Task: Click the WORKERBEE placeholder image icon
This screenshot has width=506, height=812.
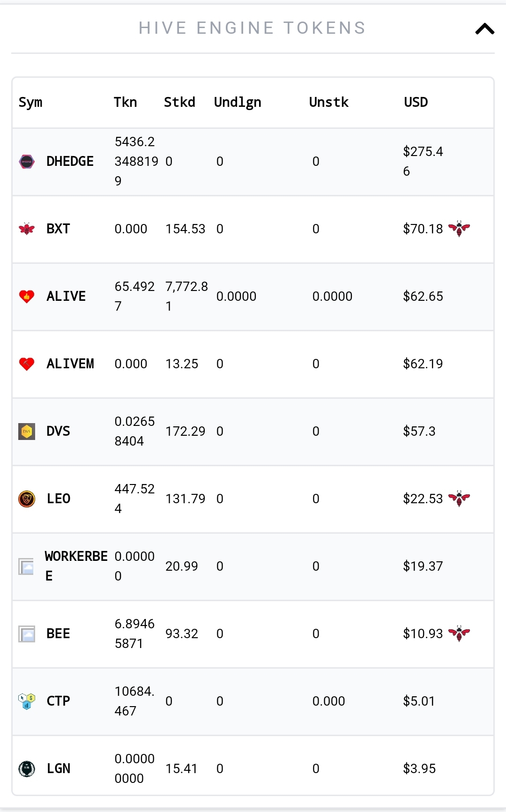Action: click(26, 566)
